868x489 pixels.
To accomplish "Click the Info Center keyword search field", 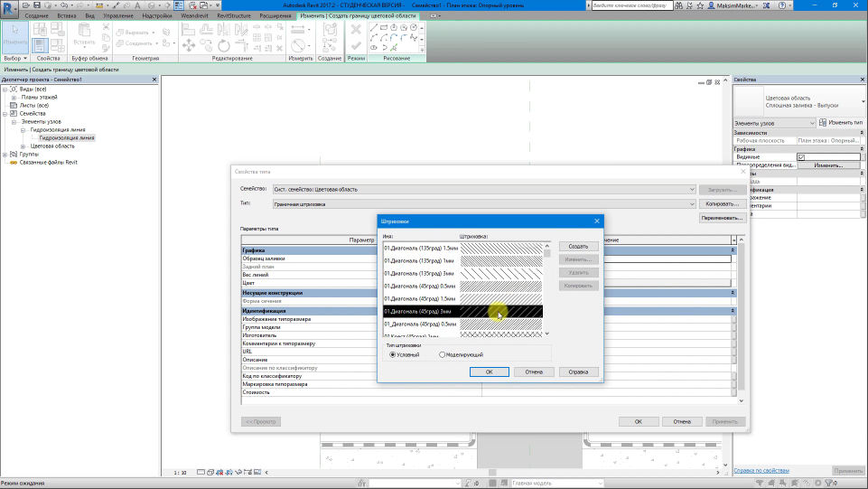I will pyautogui.click(x=631, y=5).
